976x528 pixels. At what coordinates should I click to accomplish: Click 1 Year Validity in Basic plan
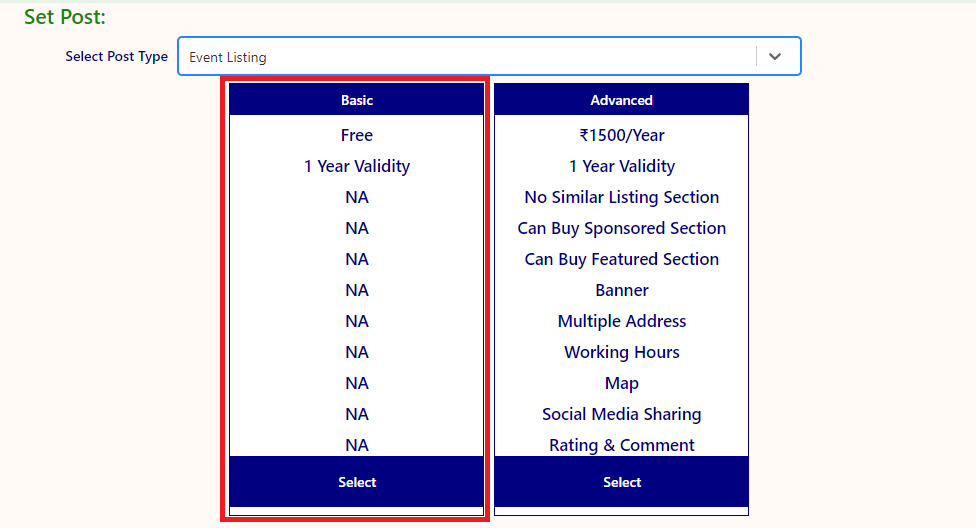tap(357, 166)
